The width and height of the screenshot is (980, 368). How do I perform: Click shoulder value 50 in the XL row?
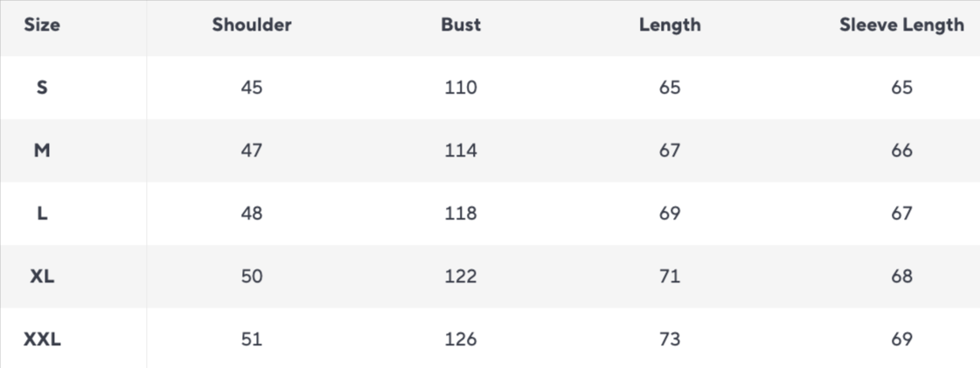[x=252, y=276]
